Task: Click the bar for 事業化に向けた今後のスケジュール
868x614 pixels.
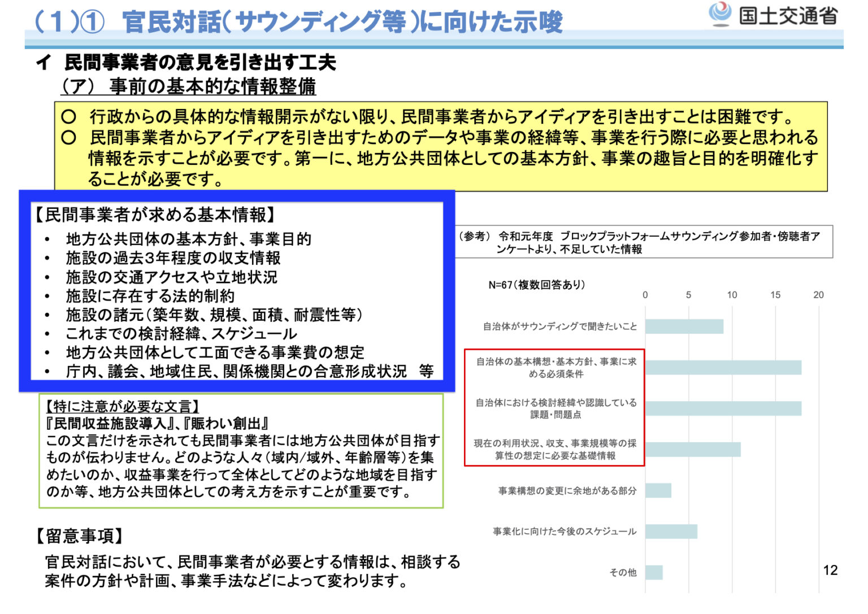Action: [x=671, y=532]
